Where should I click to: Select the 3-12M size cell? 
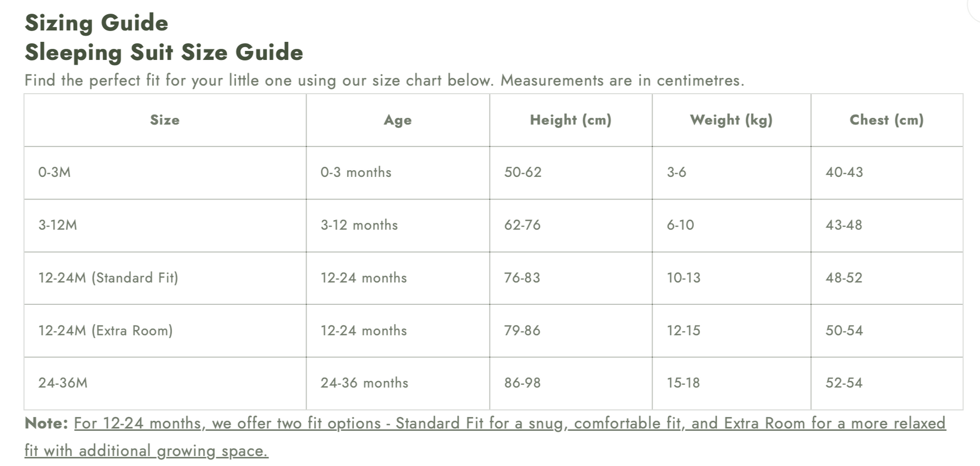58,225
